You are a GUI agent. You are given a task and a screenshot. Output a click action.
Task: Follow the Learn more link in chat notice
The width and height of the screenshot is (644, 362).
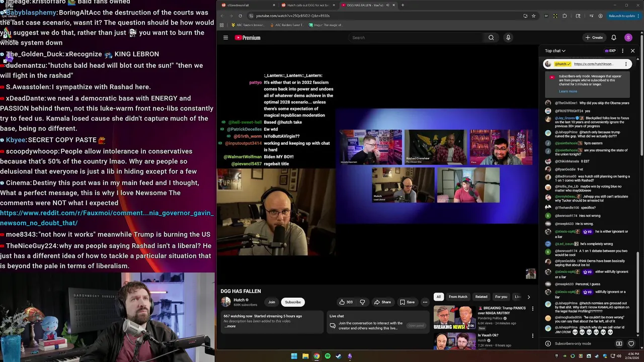click(568, 91)
